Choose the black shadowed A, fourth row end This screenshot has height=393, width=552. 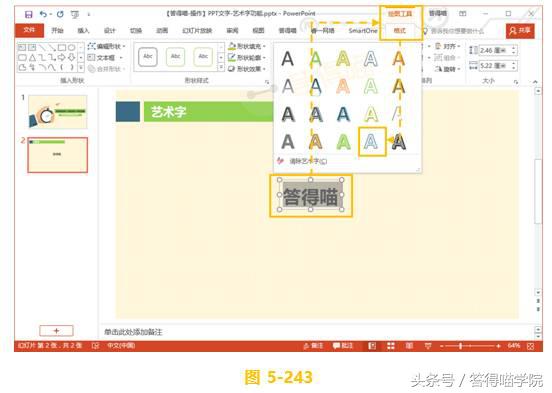click(399, 142)
